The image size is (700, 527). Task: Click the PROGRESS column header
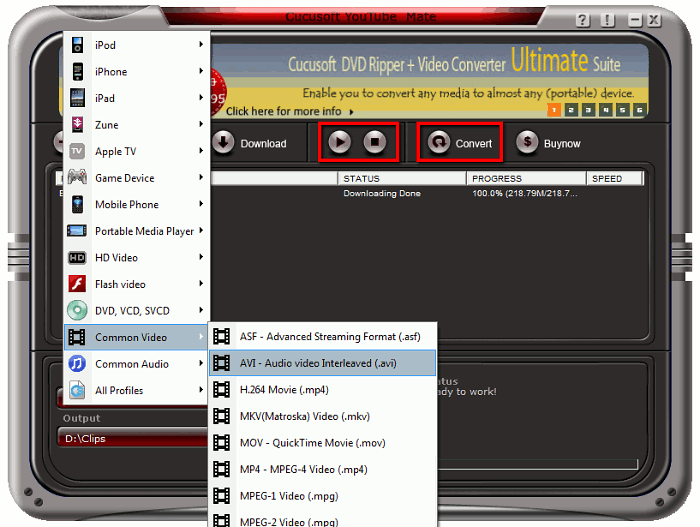click(x=526, y=178)
